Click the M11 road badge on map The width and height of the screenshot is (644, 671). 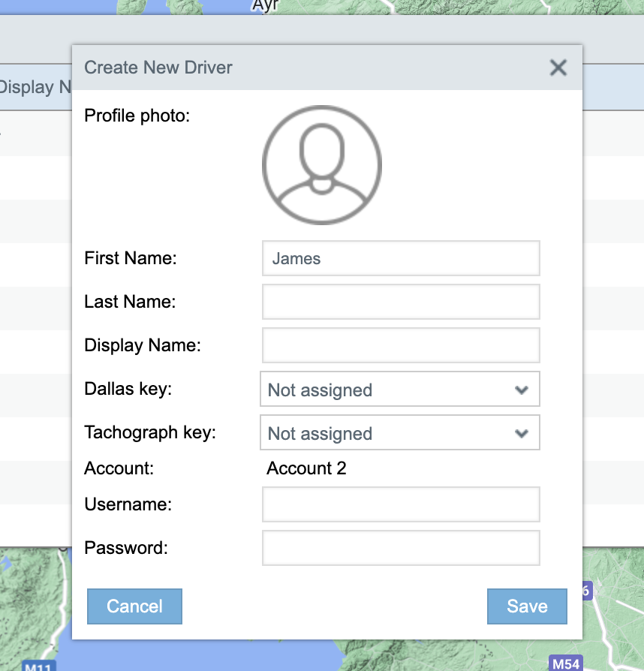[x=36, y=666]
